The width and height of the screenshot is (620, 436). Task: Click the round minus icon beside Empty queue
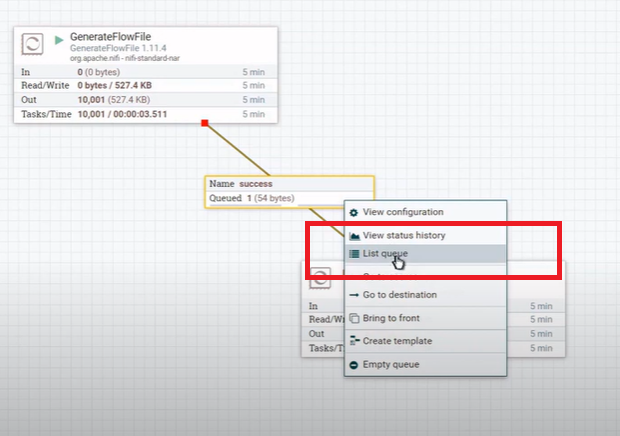point(354,365)
